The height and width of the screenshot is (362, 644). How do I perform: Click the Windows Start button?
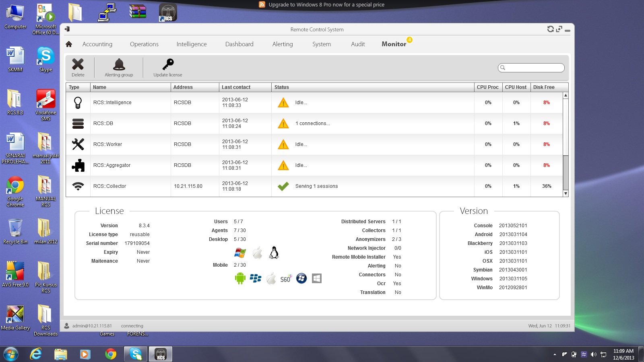point(11,354)
